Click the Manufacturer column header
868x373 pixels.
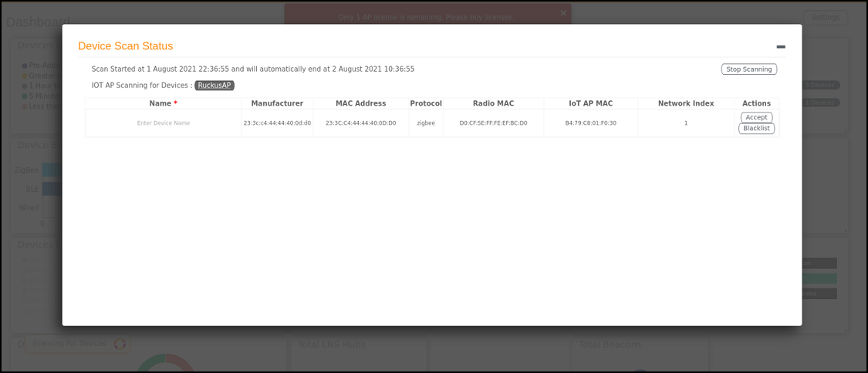click(277, 103)
